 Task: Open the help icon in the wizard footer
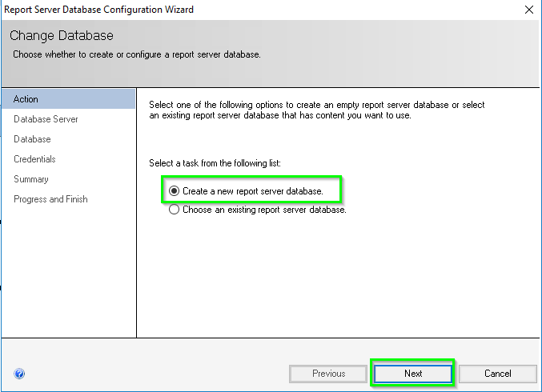[x=19, y=374]
